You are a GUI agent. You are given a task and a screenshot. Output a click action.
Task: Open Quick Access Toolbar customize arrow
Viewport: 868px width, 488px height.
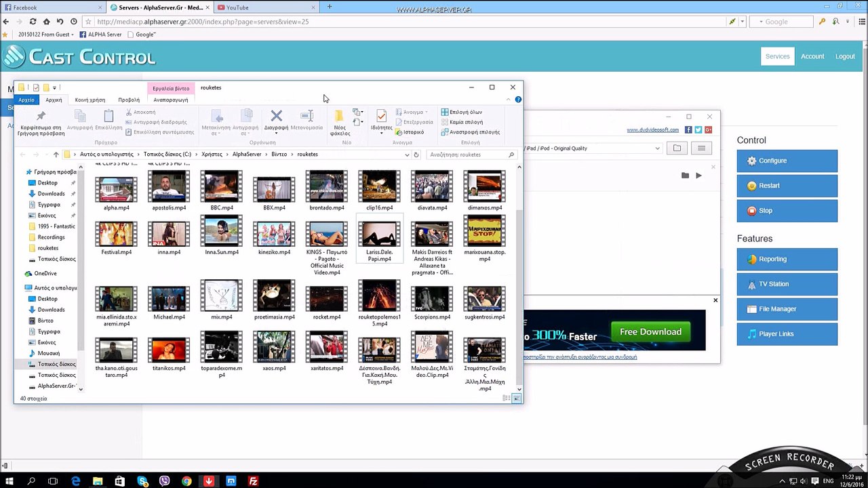[x=54, y=87]
